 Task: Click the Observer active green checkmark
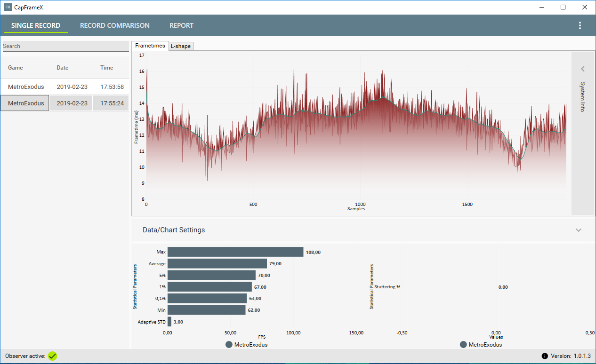coord(52,356)
